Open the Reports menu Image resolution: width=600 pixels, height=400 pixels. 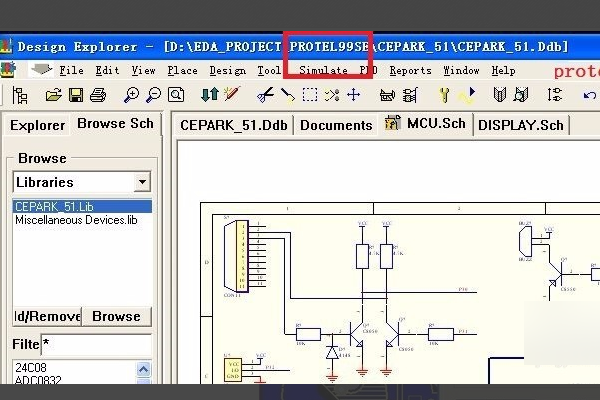[411, 70]
